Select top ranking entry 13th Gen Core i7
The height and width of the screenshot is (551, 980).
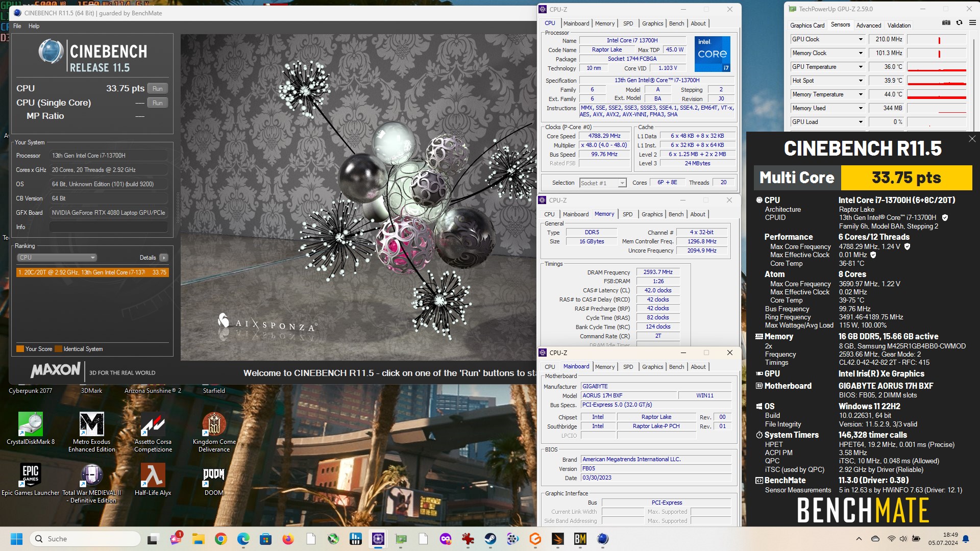click(x=92, y=272)
